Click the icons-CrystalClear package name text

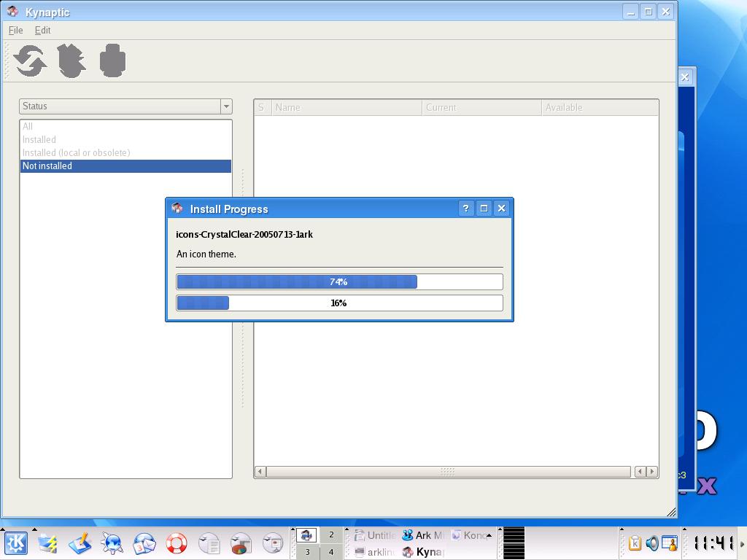244,234
